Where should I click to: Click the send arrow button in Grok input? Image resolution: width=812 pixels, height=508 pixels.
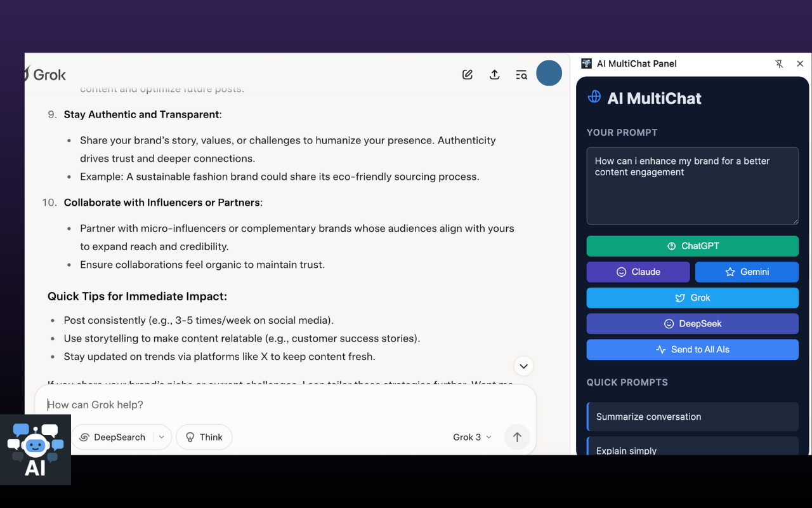[x=517, y=437]
